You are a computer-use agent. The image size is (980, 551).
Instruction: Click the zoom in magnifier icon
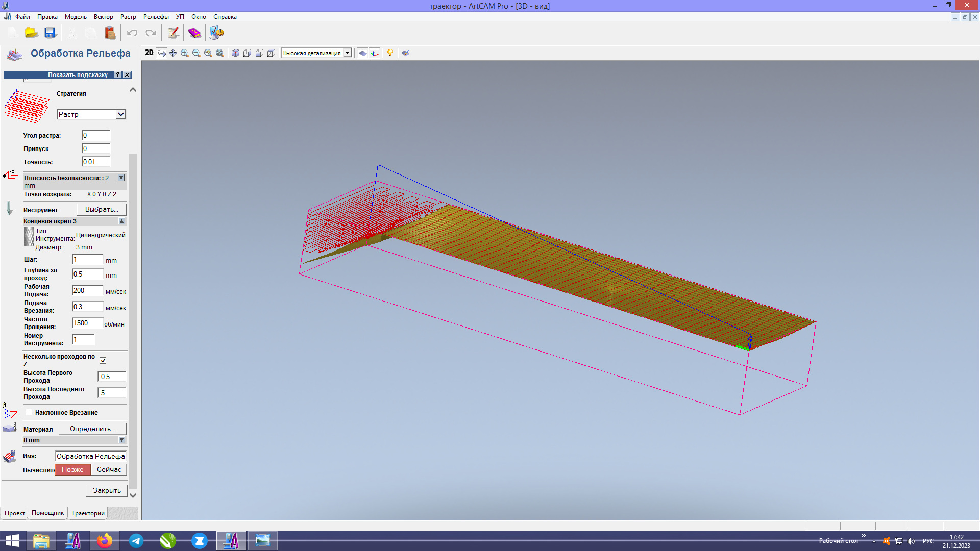tap(185, 53)
